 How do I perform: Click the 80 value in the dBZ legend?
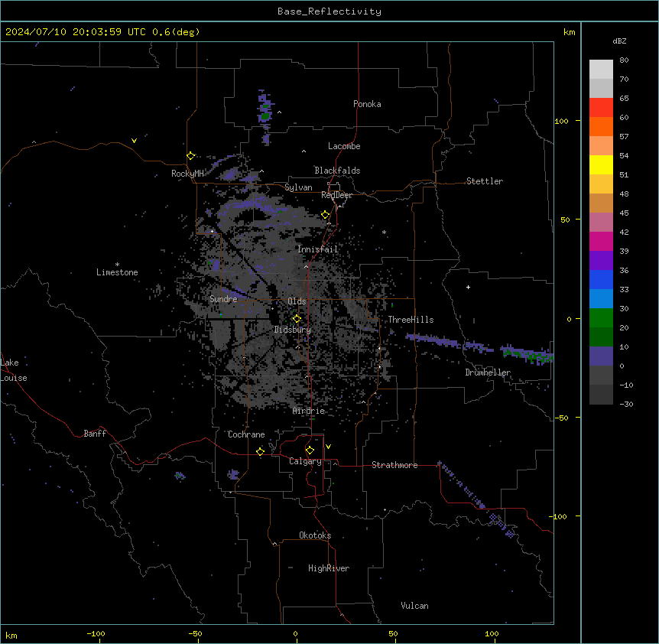click(x=624, y=60)
